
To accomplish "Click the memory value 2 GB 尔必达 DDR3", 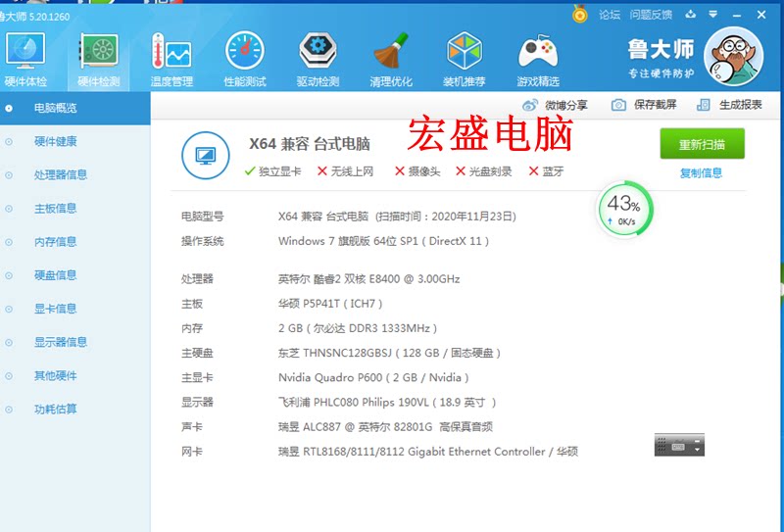I will 358,328.
